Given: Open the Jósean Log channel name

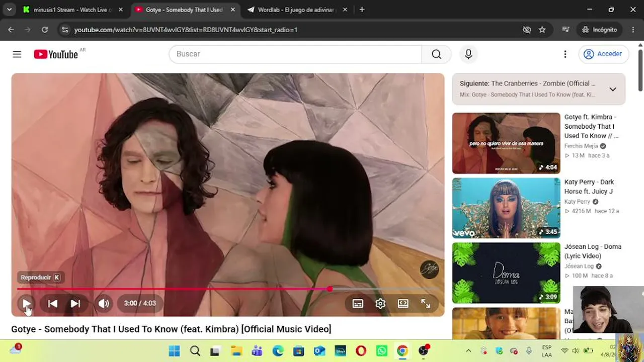Looking at the screenshot, I should [579, 266].
